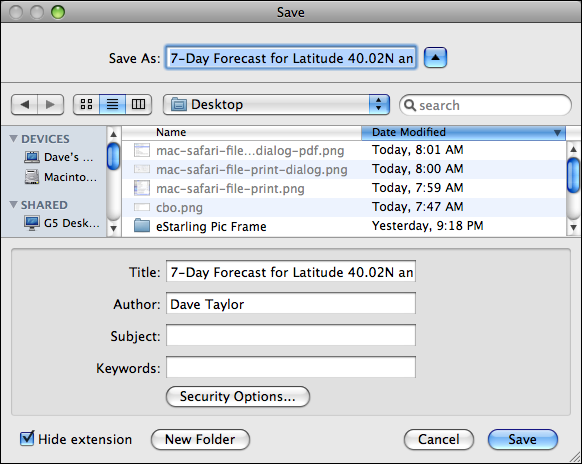Click the Title text field
The image size is (582, 464).
(291, 272)
